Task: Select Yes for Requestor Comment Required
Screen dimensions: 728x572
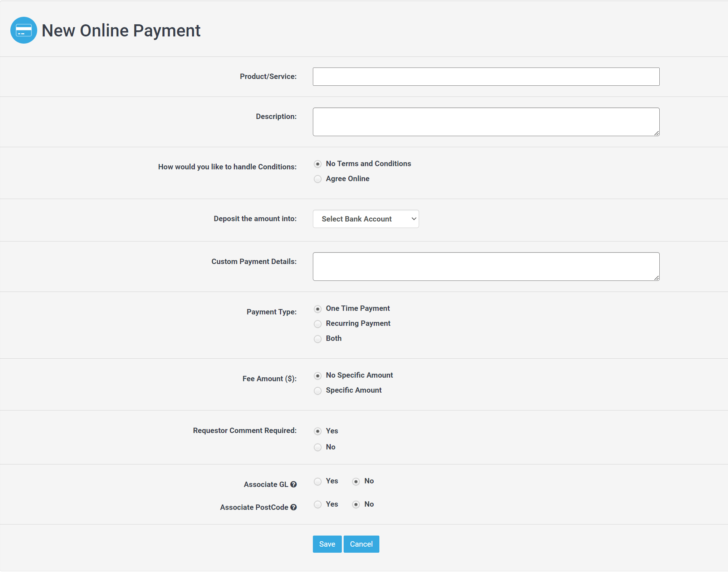Action: pos(318,431)
